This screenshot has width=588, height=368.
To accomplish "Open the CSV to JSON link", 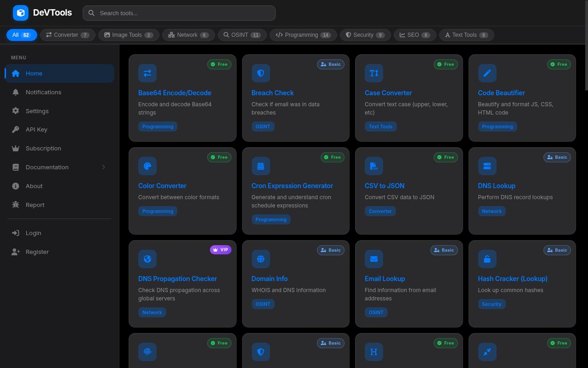I will [x=384, y=186].
